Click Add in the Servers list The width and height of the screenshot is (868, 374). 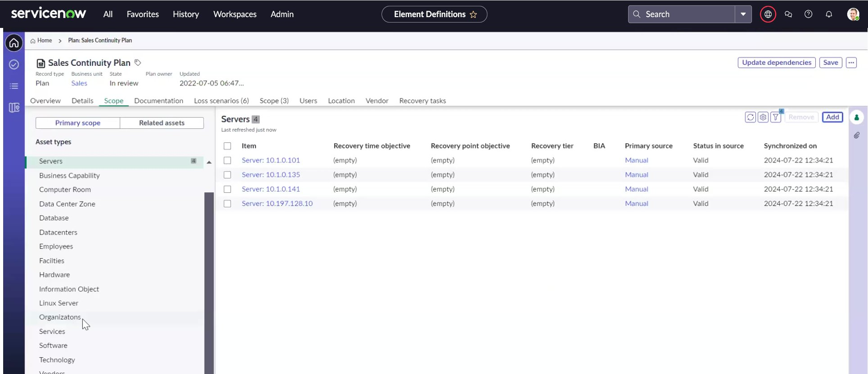tap(832, 117)
